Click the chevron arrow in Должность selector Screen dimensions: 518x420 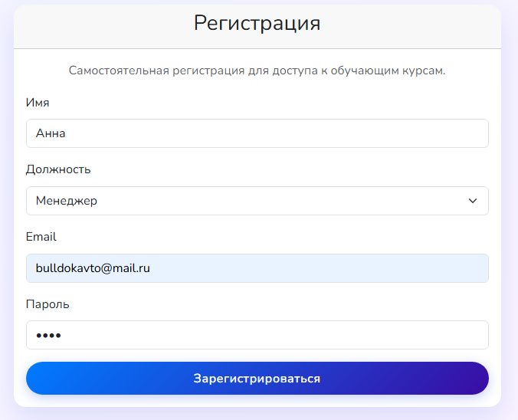pyautogui.click(x=472, y=201)
